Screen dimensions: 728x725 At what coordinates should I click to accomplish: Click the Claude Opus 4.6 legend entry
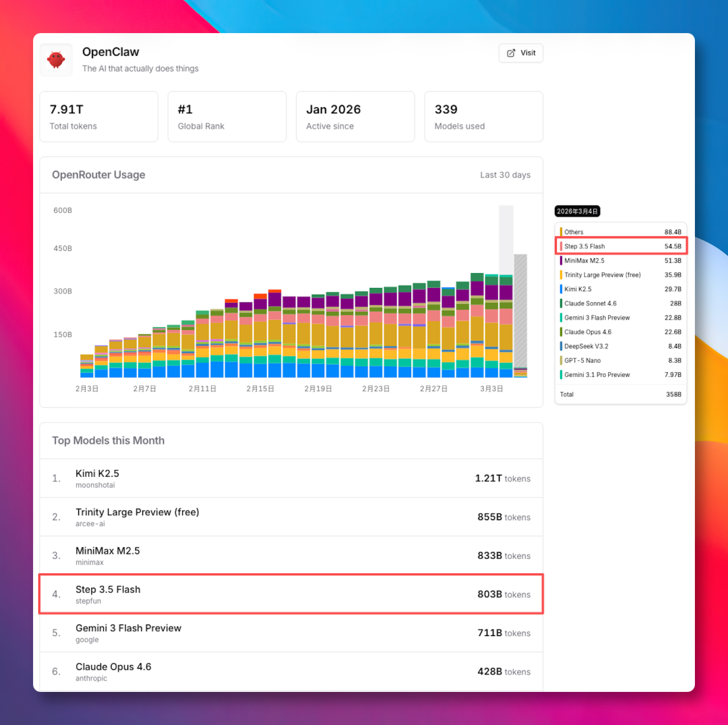(x=621, y=332)
